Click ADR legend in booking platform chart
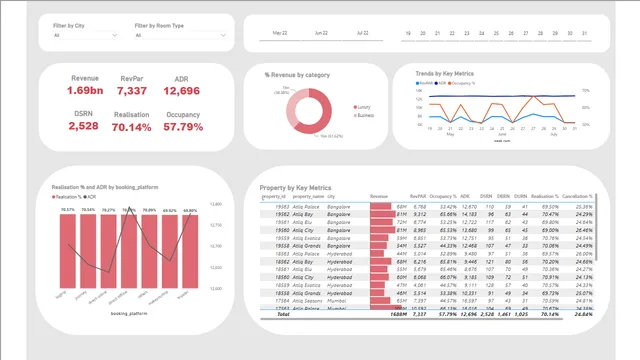Image resolution: width=640 pixels, height=360 pixels. pyautogui.click(x=90, y=197)
